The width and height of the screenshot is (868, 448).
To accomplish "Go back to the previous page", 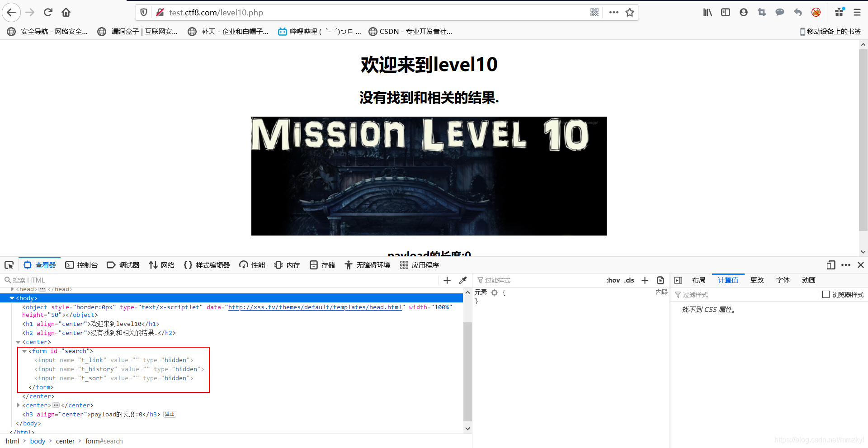I will coord(12,13).
